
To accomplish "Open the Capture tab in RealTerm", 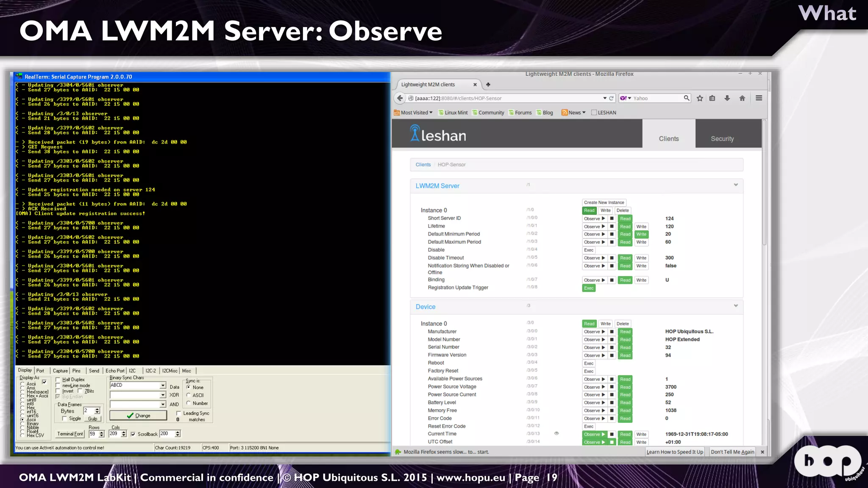I will 60,371.
